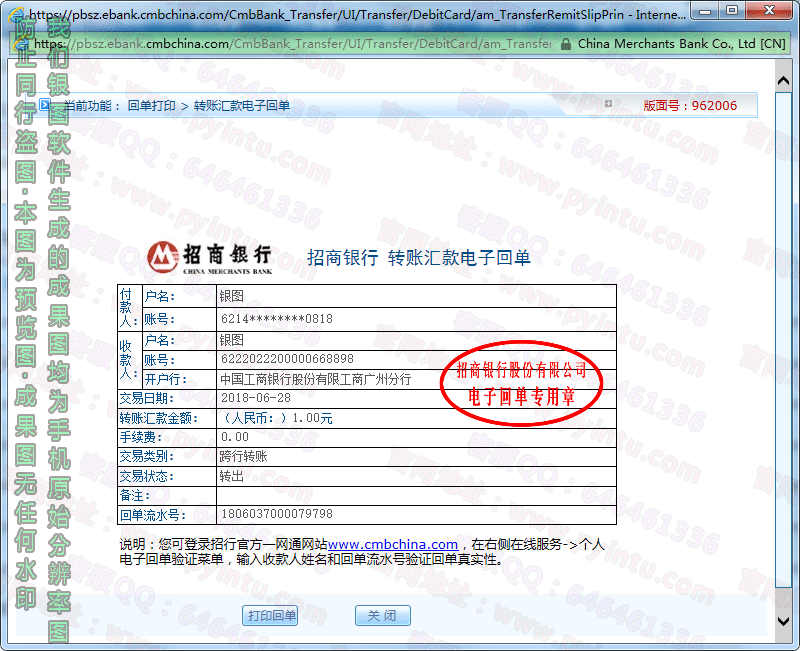800x651 pixels.
Task: Click the amount （人民币：）1.00元
Action: point(276,418)
